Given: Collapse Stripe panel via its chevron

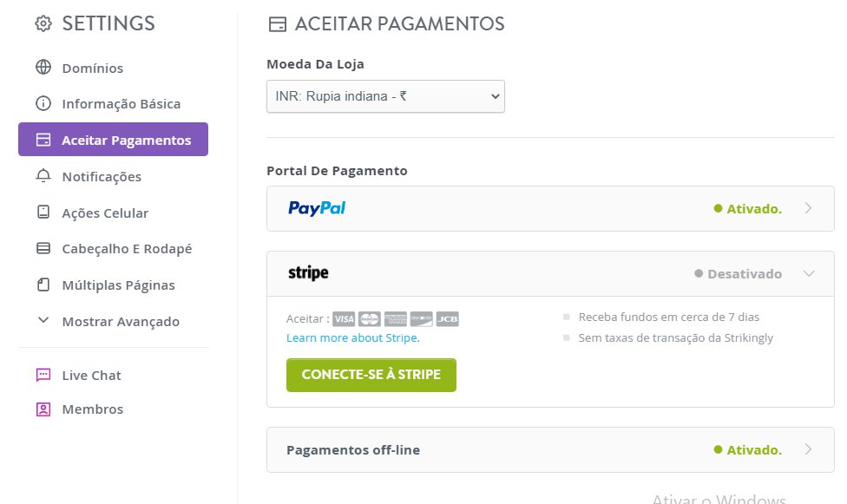Looking at the screenshot, I should click(x=809, y=273).
